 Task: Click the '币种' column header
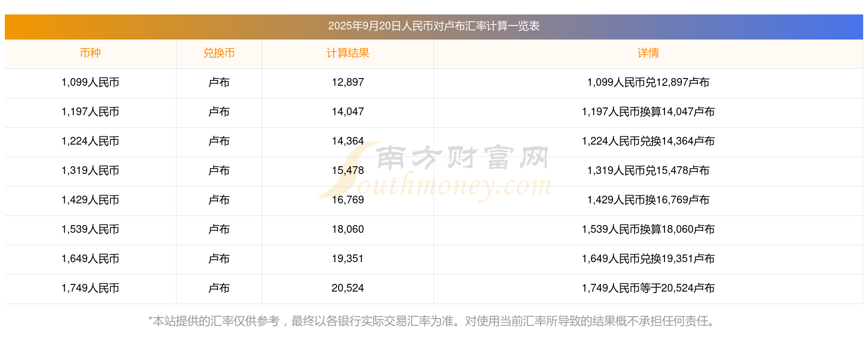[90, 53]
